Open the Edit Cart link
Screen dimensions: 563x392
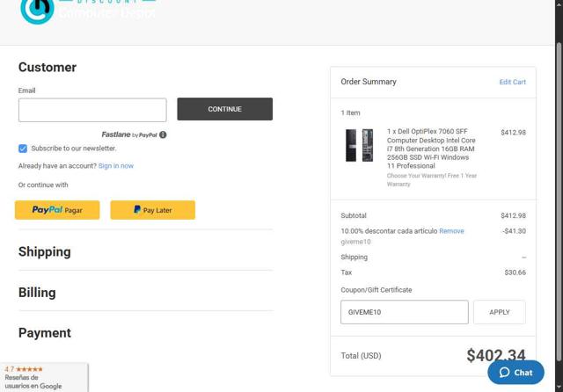coord(512,83)
